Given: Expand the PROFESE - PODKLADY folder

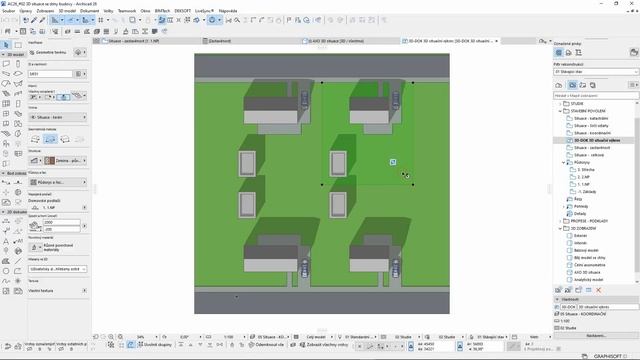Looking at the screenshot, I should 560,221.
